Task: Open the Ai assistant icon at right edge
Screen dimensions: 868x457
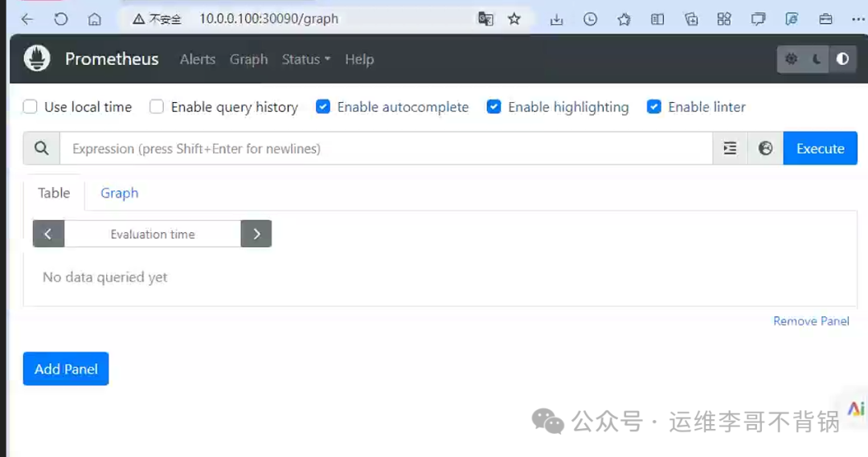Action: click(856, 409)
